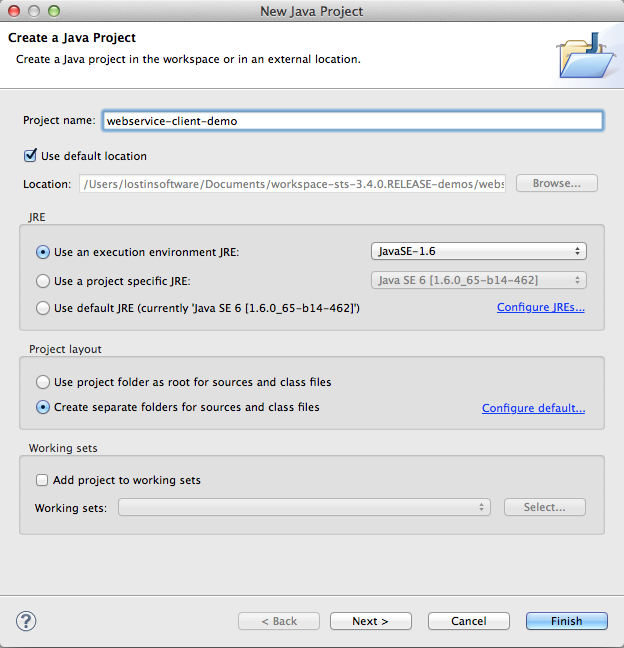Enable Add project to working sets
Image resolution: width=624 pixels, height=648 pixels.
[x=42, y=480]
